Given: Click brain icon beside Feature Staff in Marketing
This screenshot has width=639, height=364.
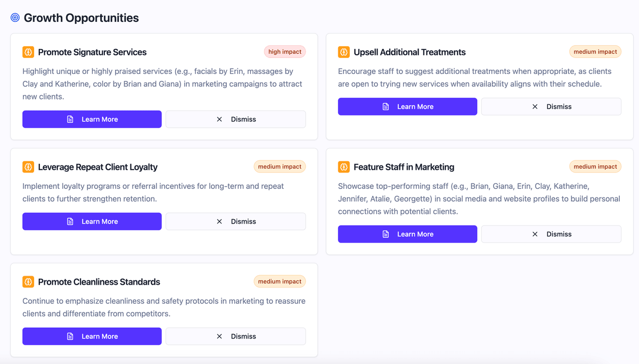Looking at the screenshot, I should tap(344, 167).
